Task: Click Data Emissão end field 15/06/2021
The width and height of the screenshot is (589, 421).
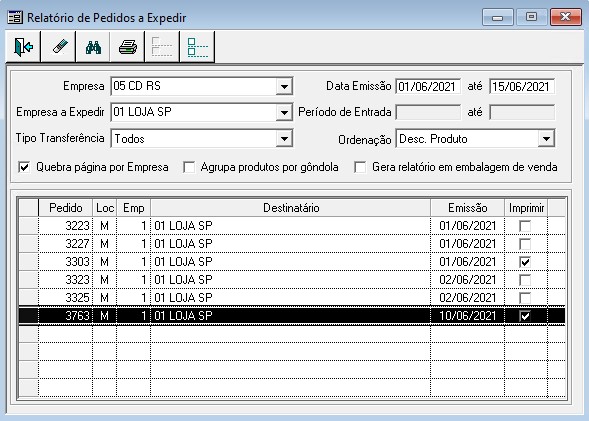Action: (x=522, y=86)
